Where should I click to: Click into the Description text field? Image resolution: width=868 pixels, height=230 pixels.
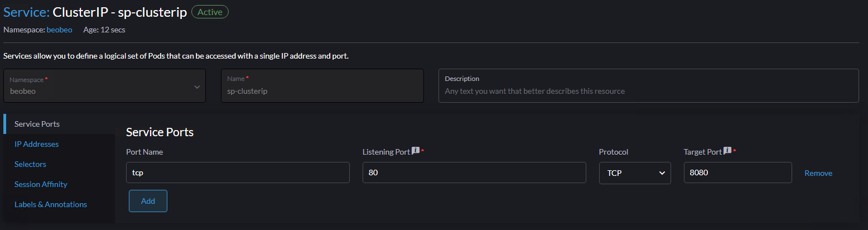648,90
